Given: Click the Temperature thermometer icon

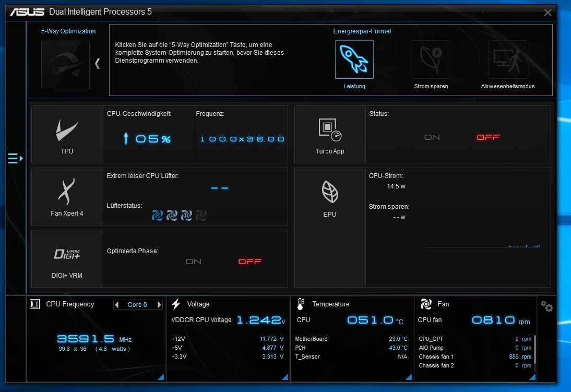Looking at the screenshot, I should pos(301,304).
